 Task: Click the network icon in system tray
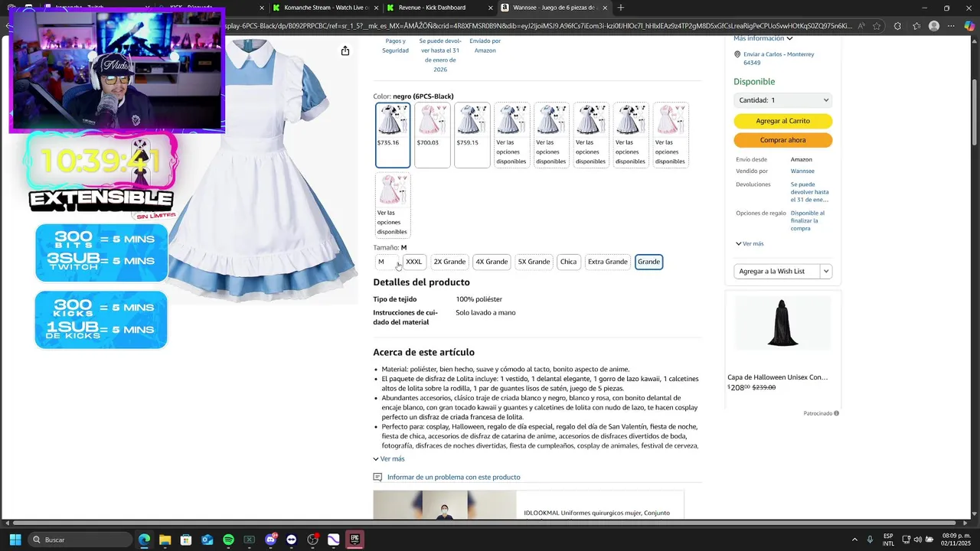[x=906, y=540]
